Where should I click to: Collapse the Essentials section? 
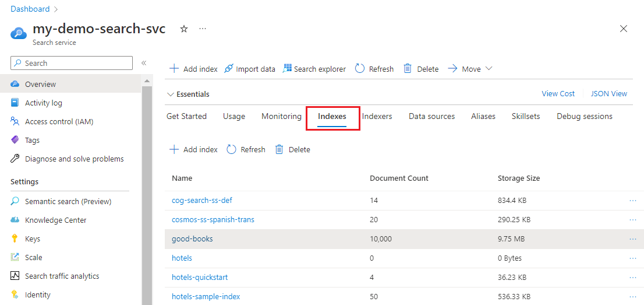coord(171,94)
